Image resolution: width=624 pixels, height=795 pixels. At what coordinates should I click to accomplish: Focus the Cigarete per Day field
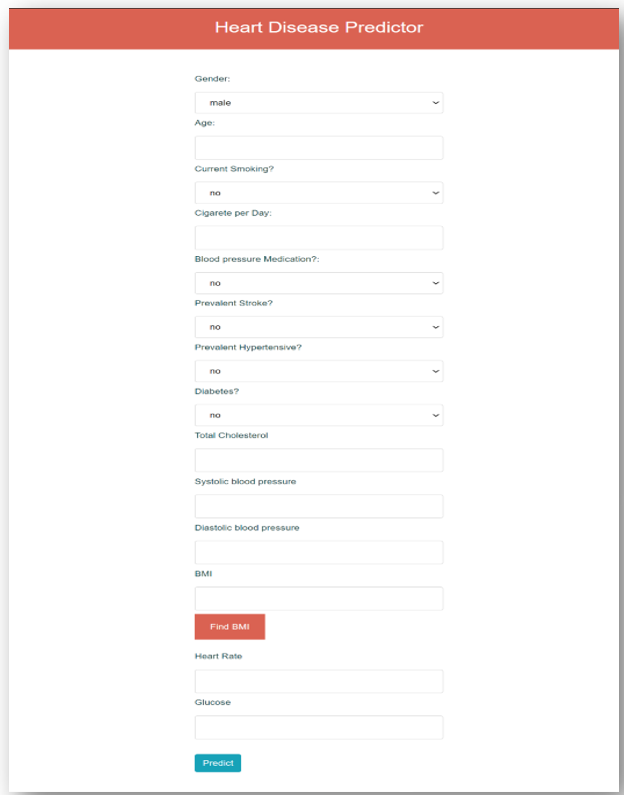(319, 238)
